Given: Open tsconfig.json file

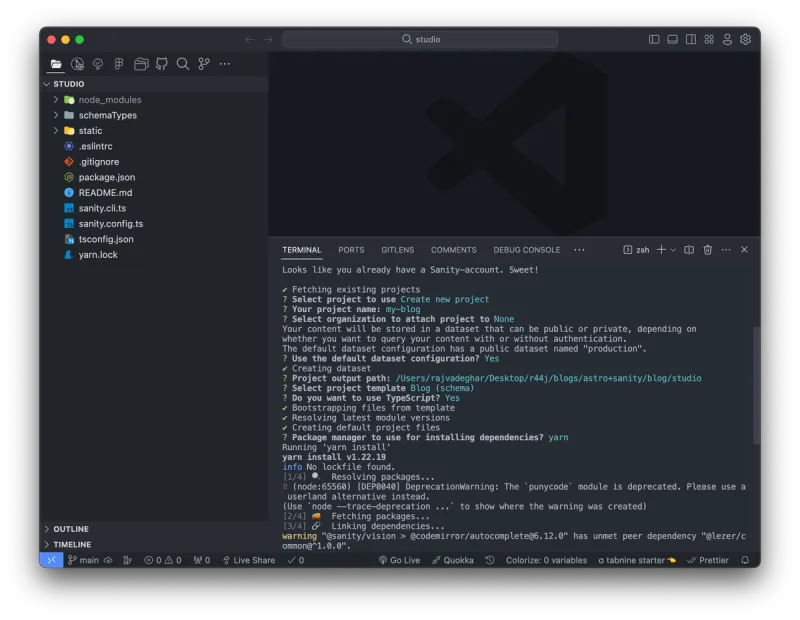Looking at the screenshot, I should 156,239.
